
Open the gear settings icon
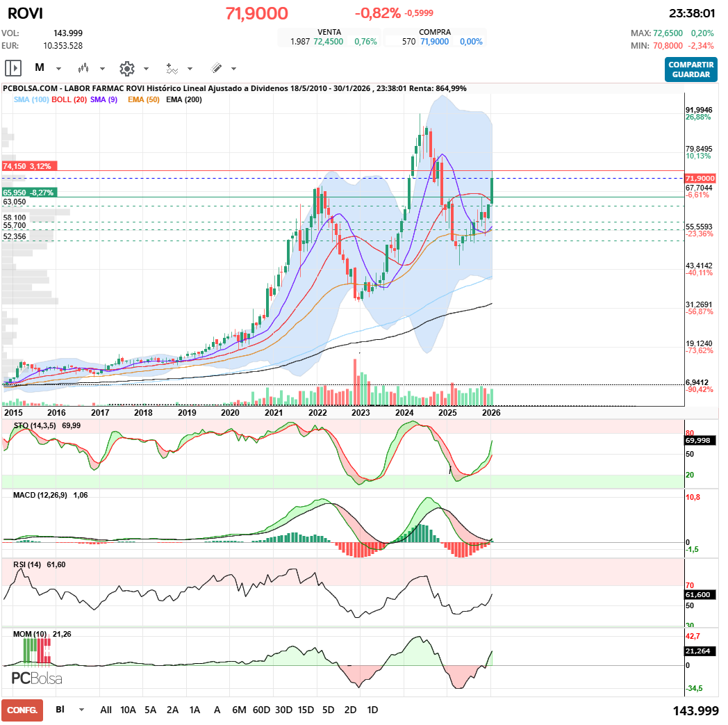[x=126, y=68]
